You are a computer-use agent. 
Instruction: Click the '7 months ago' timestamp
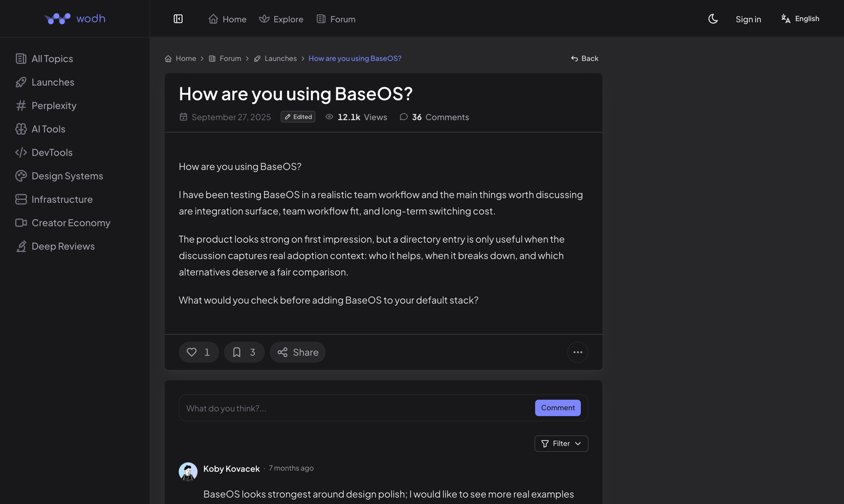291,468
